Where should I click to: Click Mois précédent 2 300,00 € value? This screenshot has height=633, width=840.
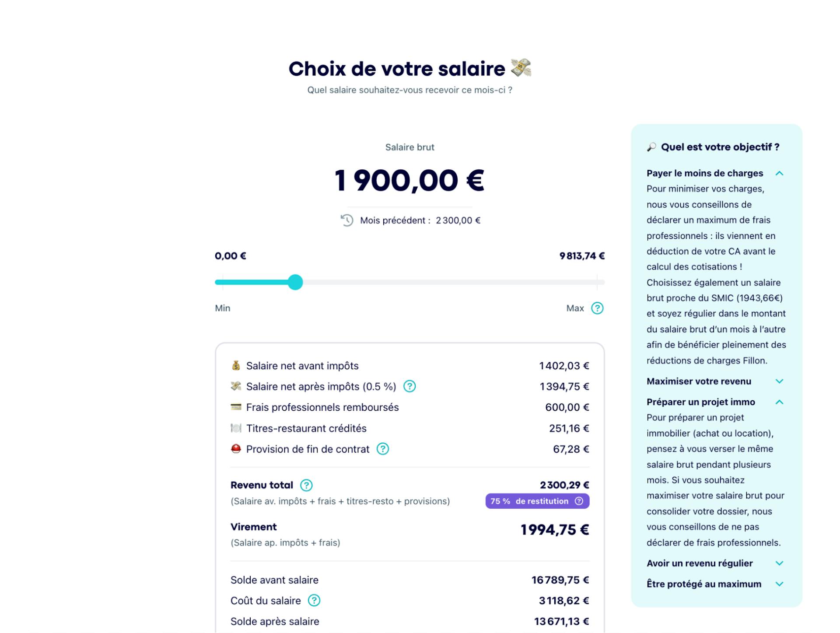tap(458, 220)
